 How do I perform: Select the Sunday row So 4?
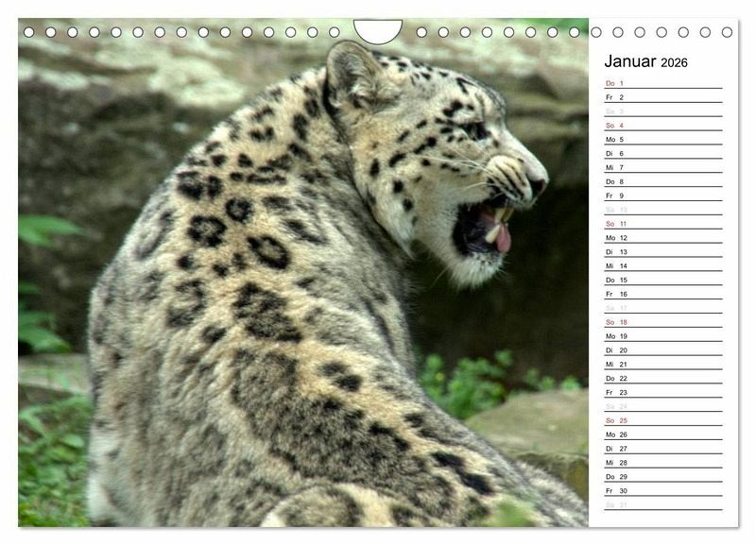pos(662,126)
